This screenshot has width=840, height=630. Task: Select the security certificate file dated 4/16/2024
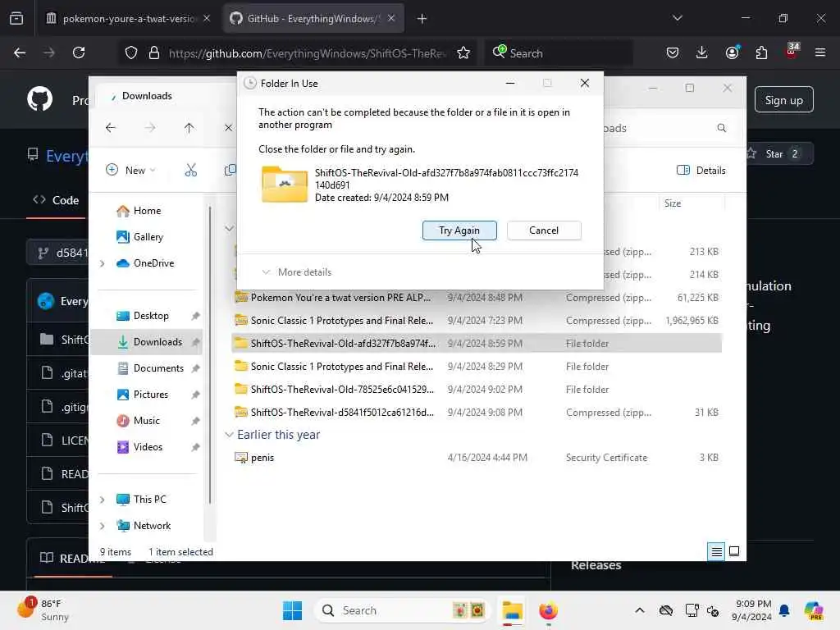(x=477, y=458)
